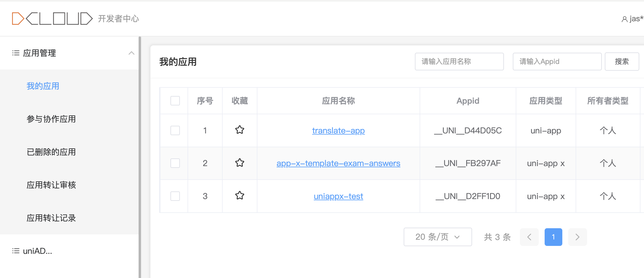Click the 共 3 条 total count
The image size is (644, 278).
click(x=497, y=237)
